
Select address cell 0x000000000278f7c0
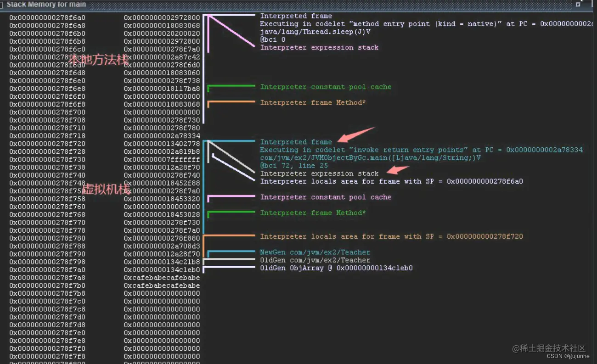[x=47, y=301]
